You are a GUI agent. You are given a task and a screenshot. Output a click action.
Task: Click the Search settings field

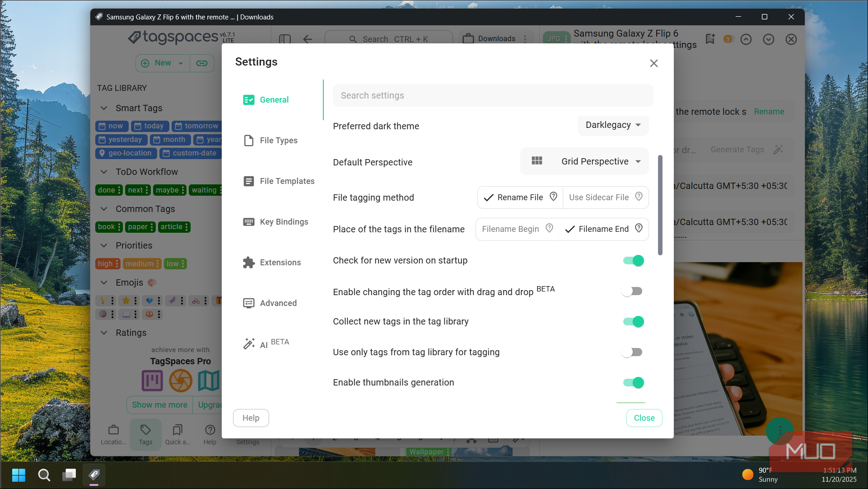[493, 95]
